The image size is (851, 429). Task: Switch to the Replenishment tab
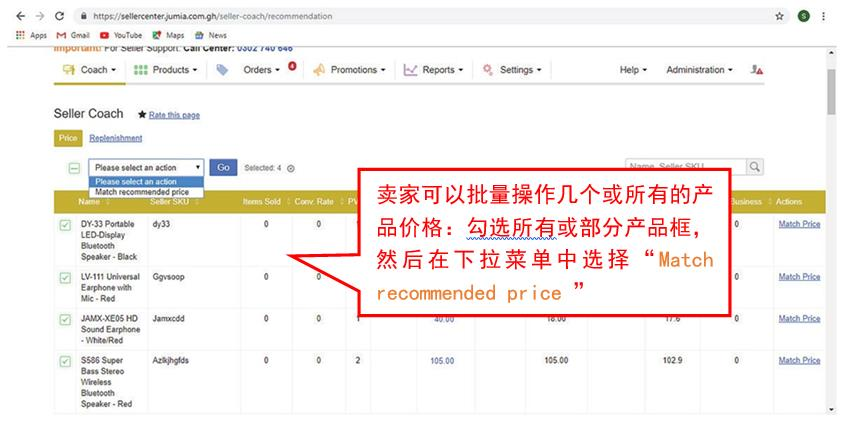click(116, 138)
